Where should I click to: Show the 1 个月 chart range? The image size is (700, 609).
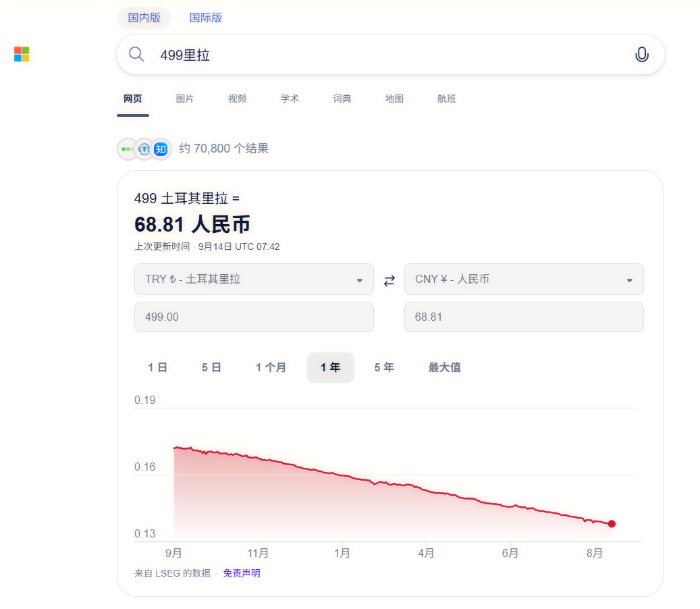pyautogui.click(x=271, y=367)
